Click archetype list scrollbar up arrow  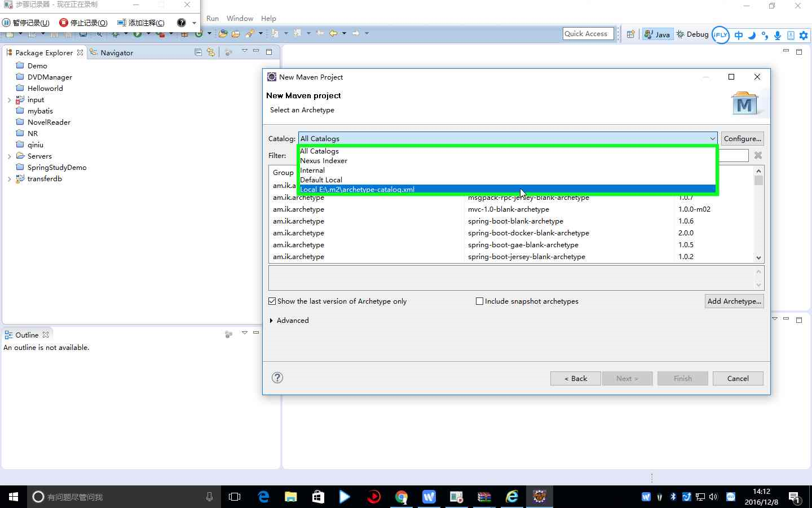coord(758,170)
